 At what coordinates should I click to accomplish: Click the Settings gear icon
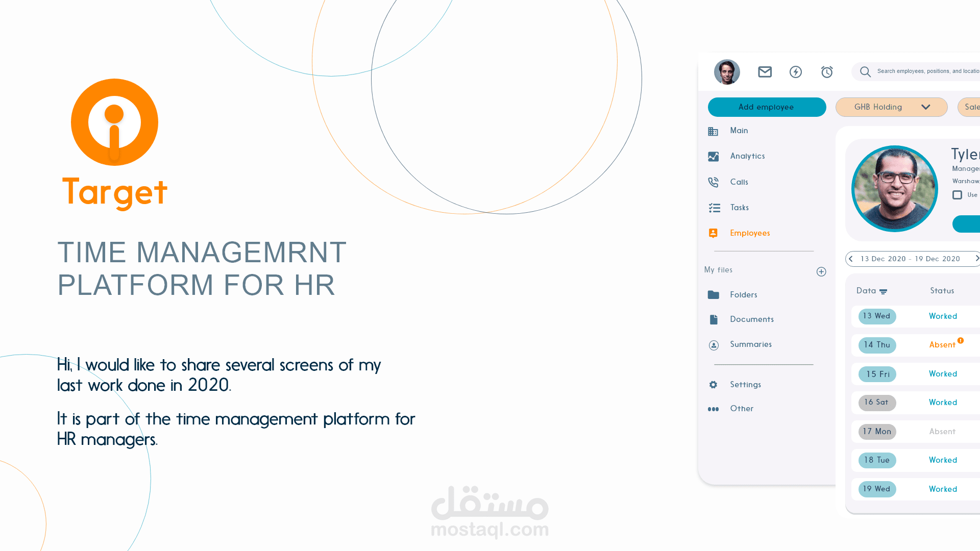coord(713,385)
